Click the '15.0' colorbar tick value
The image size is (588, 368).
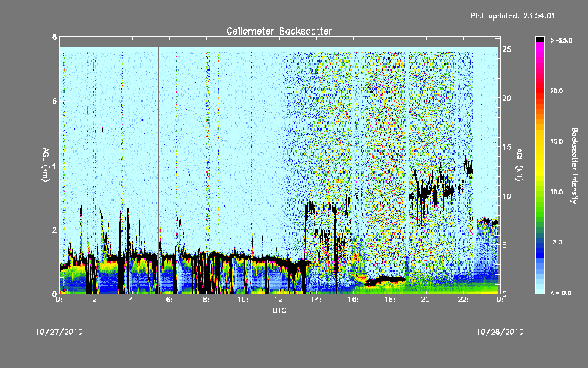(556, 141)
